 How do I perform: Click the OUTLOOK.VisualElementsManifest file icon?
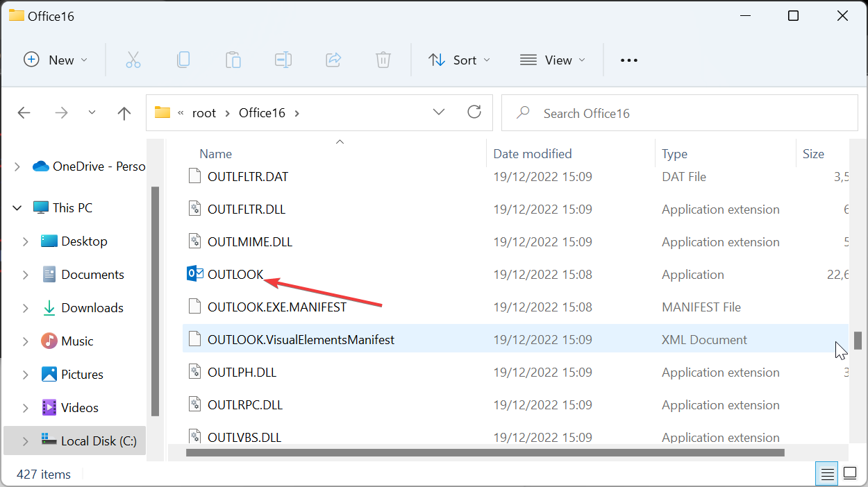point(195,339)
